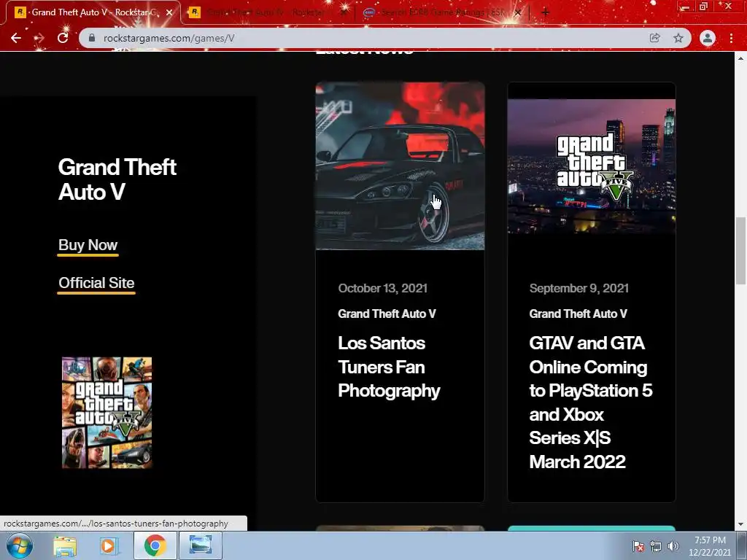Click the taskbar clock showing 7:57 PM
This screenshot has height=560, width=747.
(710, 546)
